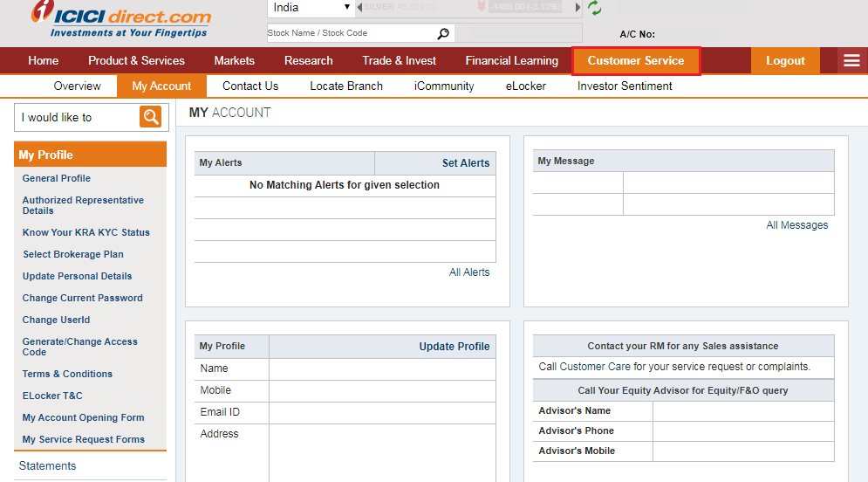Open the Trade & Invest menu
The width and height of the screenshot is (868, 482).
click(x=400, y=60)
